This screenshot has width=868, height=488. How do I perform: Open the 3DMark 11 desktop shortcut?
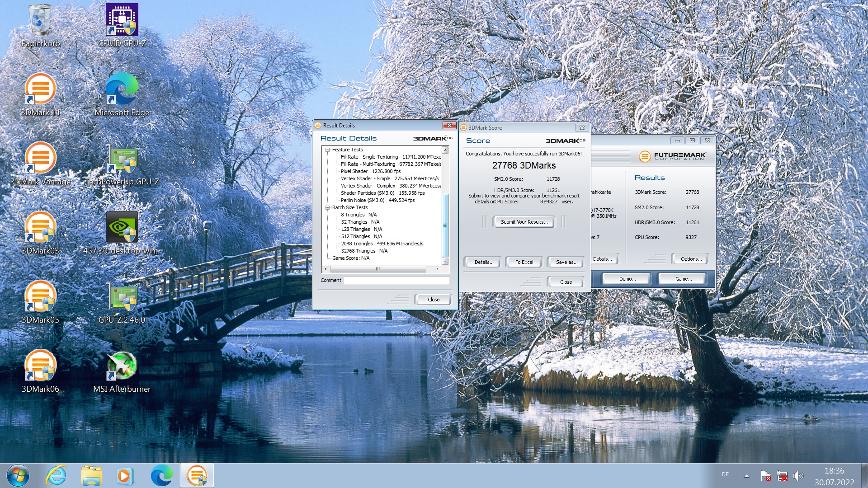pyautogui.click(x=40, y=90)
